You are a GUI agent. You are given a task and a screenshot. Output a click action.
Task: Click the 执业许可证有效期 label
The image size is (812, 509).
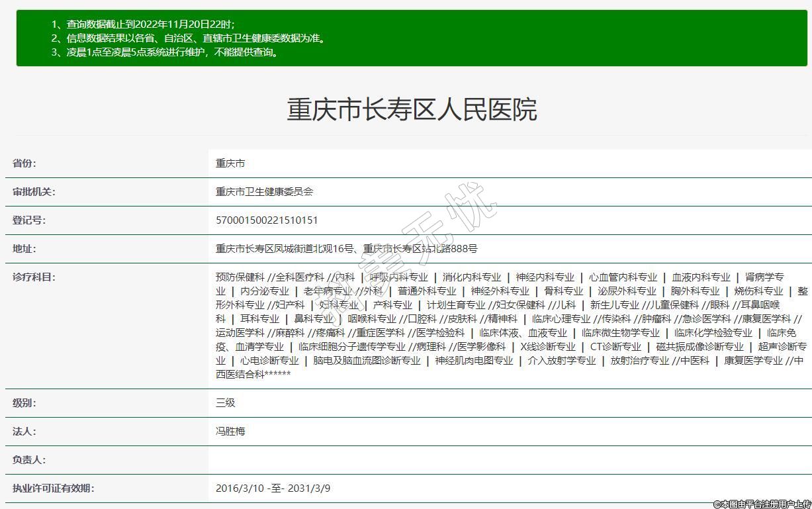[x=54, y=488]
